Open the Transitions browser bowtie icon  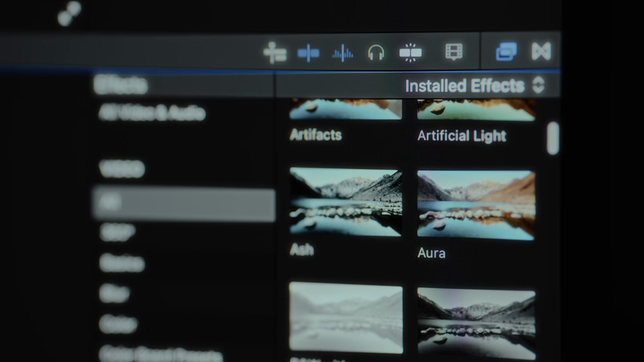pos(541,51)
